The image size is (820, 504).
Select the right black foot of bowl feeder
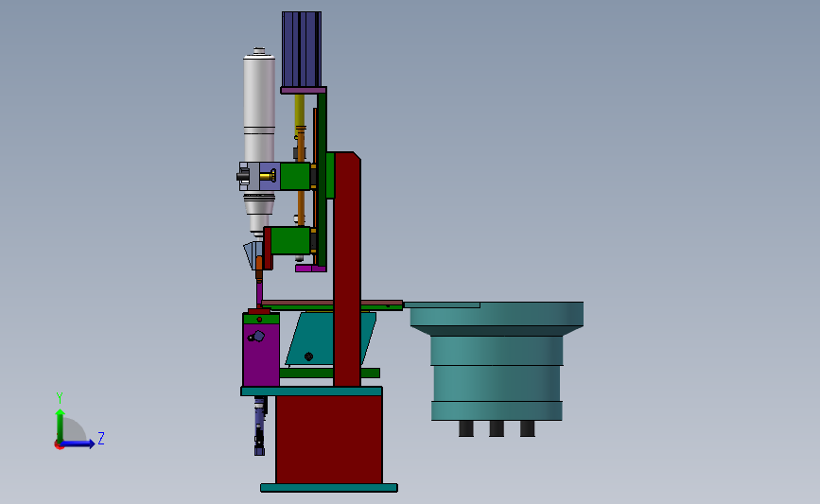pyautogui.click(x=527, y=428)
